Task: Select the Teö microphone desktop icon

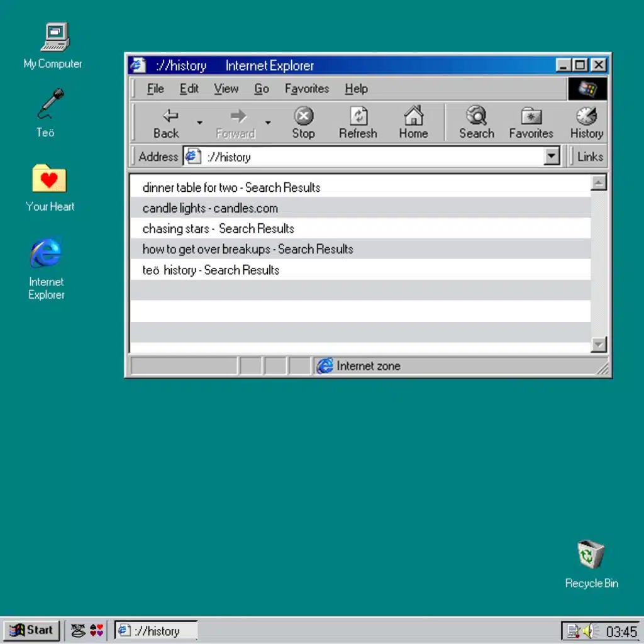Action: (50, 104)
